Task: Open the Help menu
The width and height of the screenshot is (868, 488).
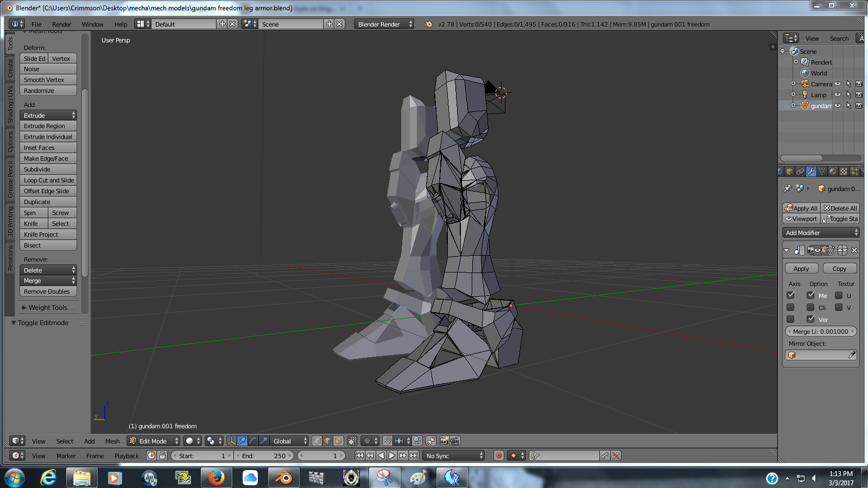Action: [121, 24]
